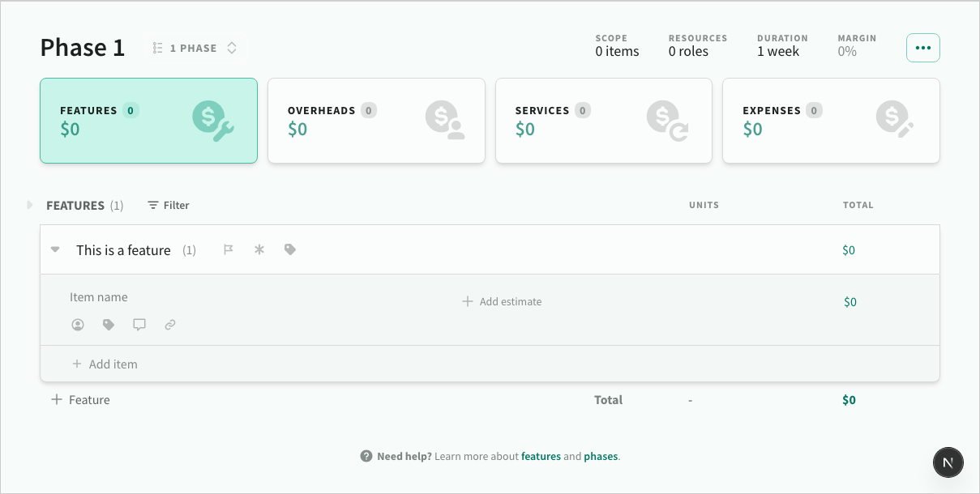
Task: Switch to the Overheads tab
Action: point(376,121)
